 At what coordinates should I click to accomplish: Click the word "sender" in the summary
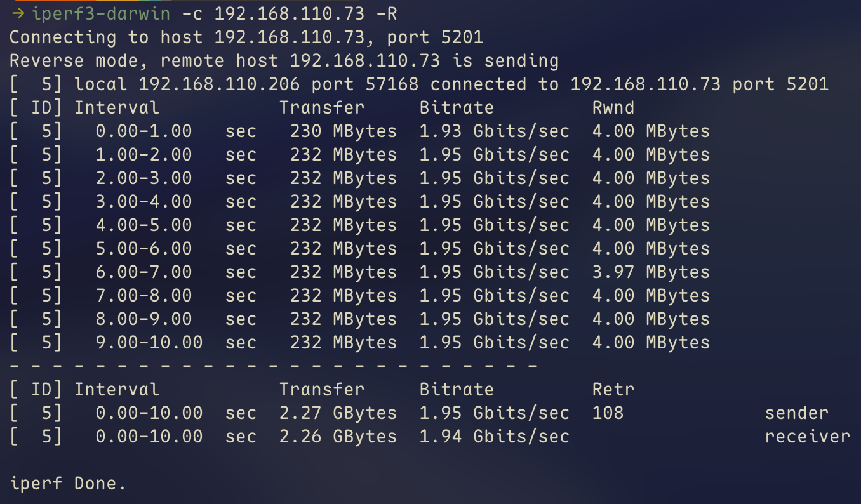[x=797, y=413]
